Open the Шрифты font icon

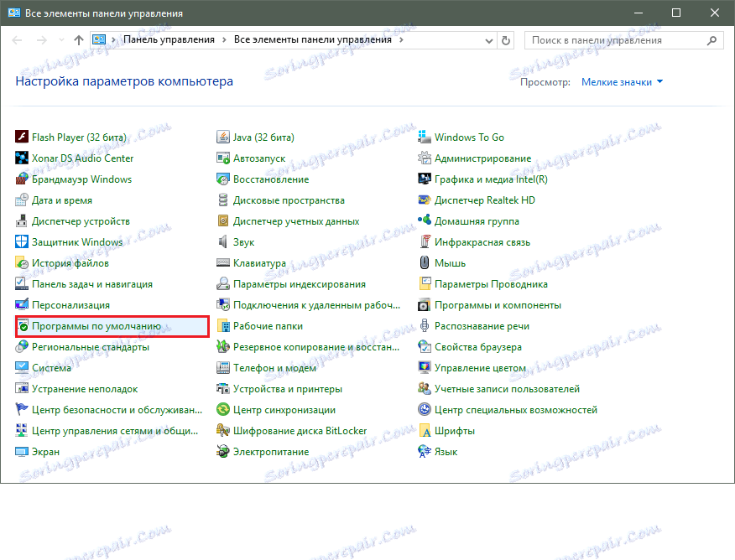[425, 431]
